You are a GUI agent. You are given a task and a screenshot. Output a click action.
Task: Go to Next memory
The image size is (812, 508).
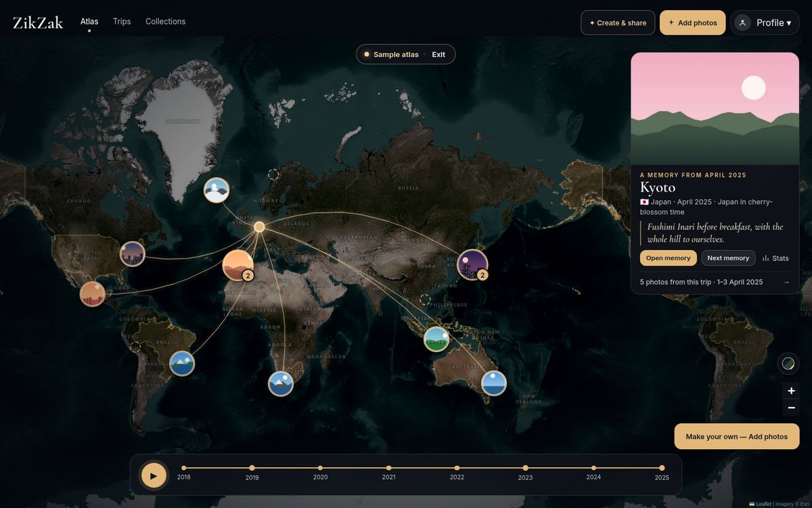(x=728, y=258)
